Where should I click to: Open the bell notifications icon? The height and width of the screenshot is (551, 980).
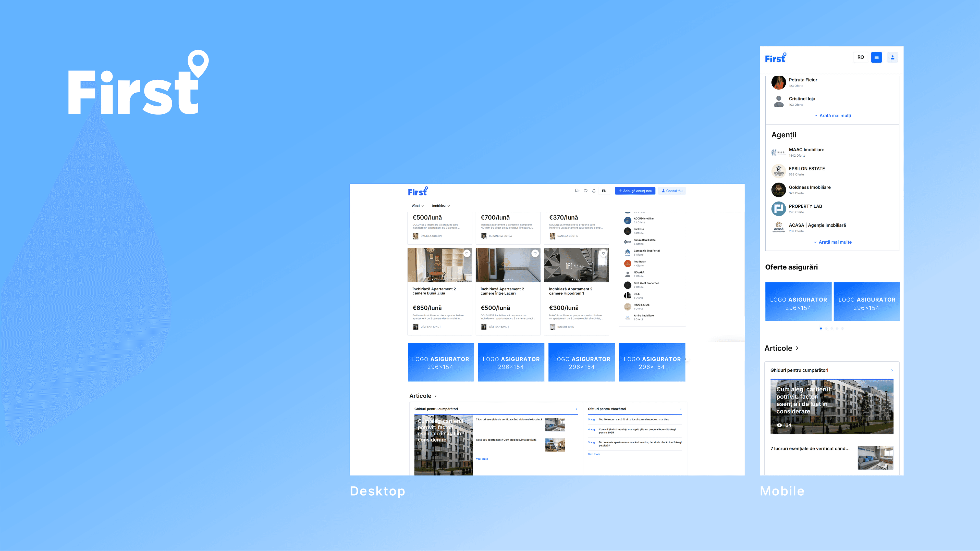coord(594,191)
